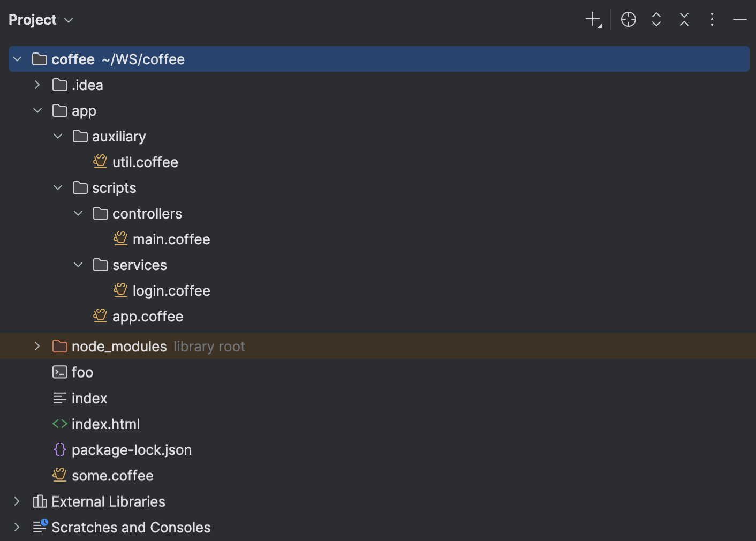Expand the node_modules library root
756x541 pixels.
[x=37, y=346]
